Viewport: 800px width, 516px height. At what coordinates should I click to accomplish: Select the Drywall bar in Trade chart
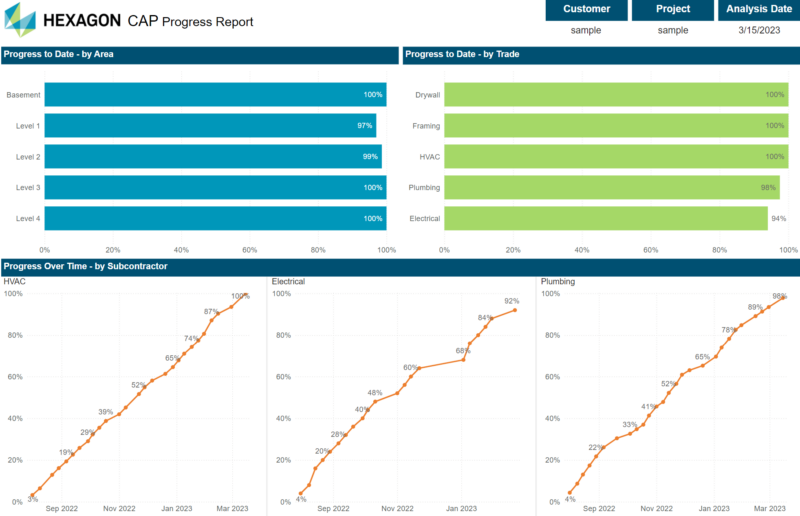tap(616, 95)
